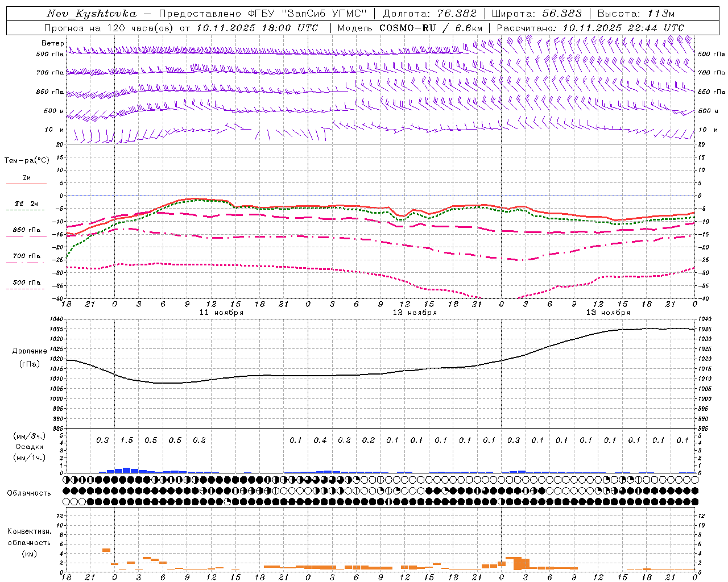
Task: Click the '13 ноября' date label
Action: tap(608, 313)
